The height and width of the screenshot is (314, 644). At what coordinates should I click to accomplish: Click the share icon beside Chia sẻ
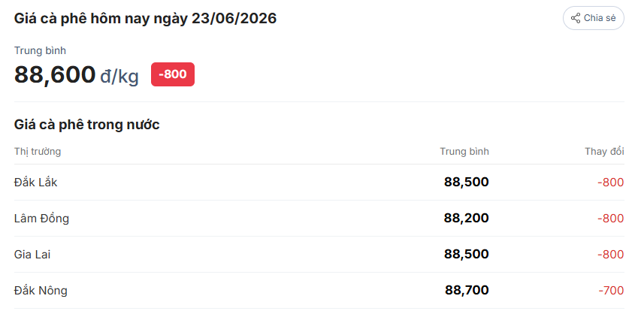(576, 18)
